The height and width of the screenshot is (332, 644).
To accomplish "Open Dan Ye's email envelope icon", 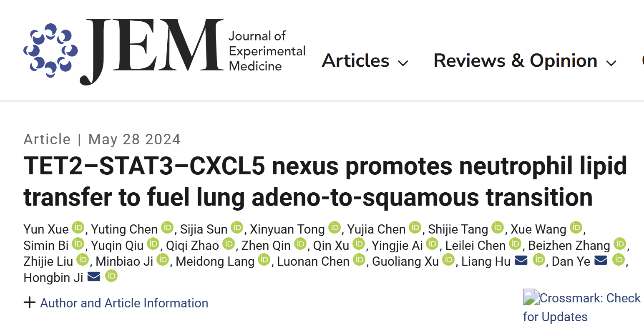I will (600, 260).
